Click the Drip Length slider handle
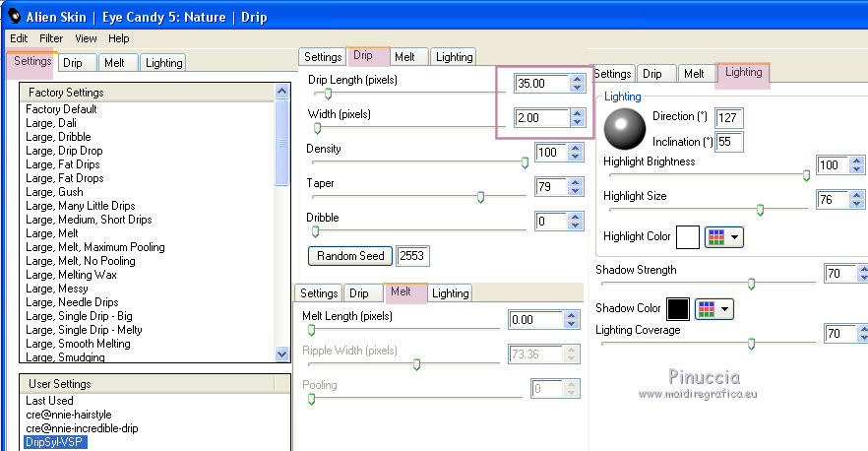The width and height of the screenshot is (868, 451). point(328,95)
